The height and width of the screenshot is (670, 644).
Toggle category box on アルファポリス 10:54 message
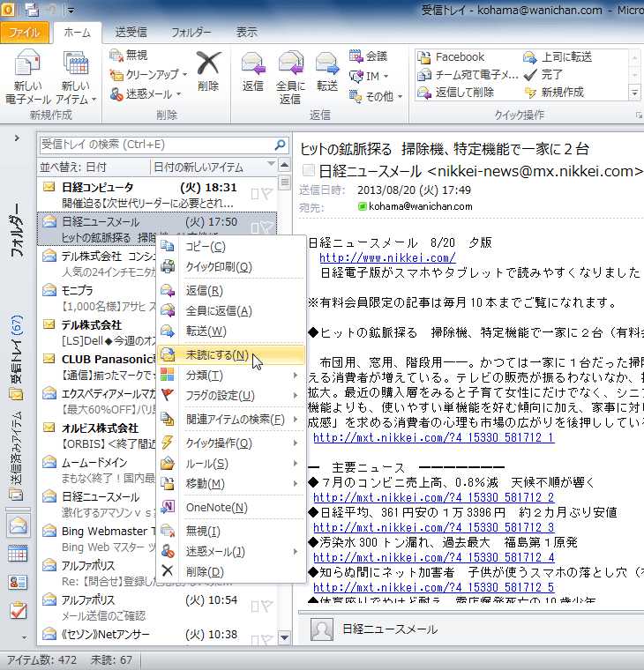255,607
